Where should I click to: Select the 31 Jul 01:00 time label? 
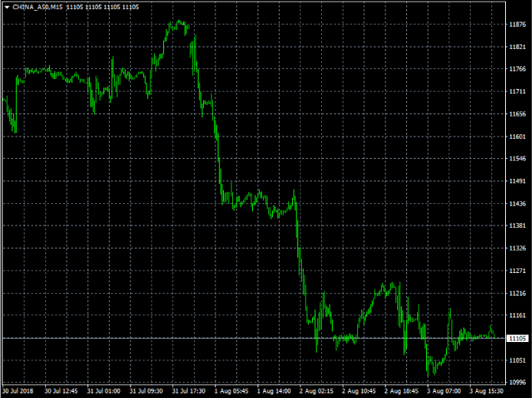(103, 391)
